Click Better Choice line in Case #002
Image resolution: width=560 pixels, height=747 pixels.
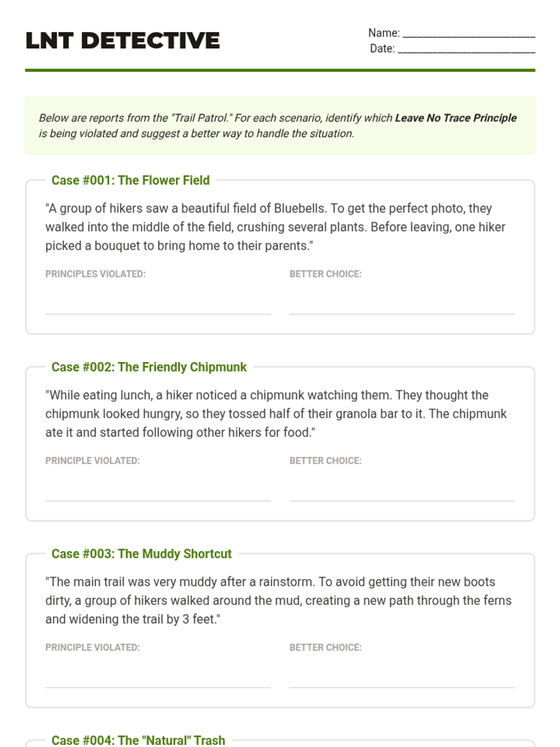pyautogui.click(x=402, y=489)
